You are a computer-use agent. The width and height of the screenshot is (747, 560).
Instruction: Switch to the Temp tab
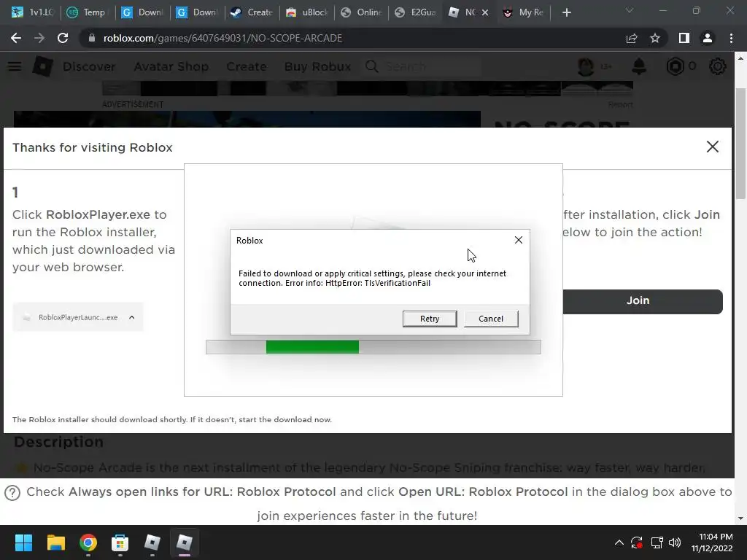(88, 12)
